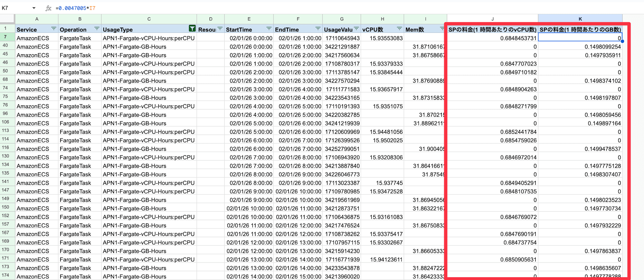Click the EndTime column filter icon
Image resolution: width=644 pixels, height=280 pixels.
(x=318, y=29)
